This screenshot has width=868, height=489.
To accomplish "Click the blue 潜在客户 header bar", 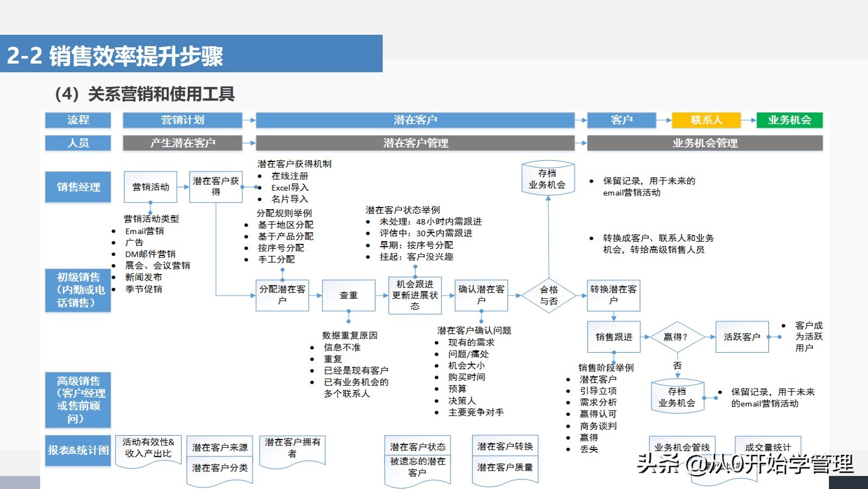I will [415, 120].
